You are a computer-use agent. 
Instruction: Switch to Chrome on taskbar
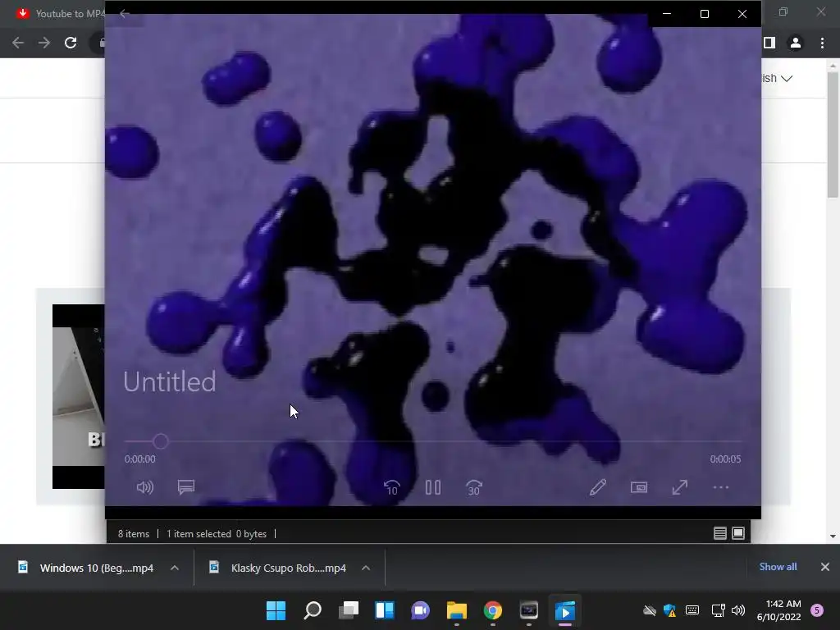tap(493, 610)
